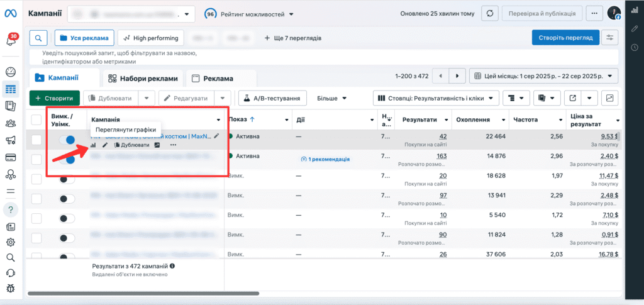The width and height of the screenshot is (644, 305).
Task: Turn off campaign with 163 results
Action: point(67,159)
